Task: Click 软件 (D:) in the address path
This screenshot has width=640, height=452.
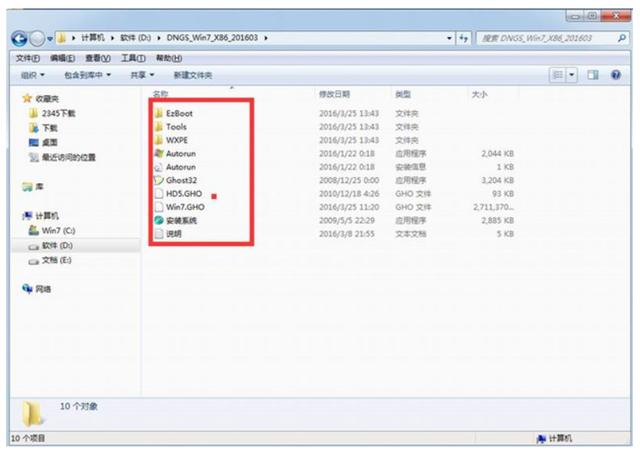Action: click(x=136, y=38)
